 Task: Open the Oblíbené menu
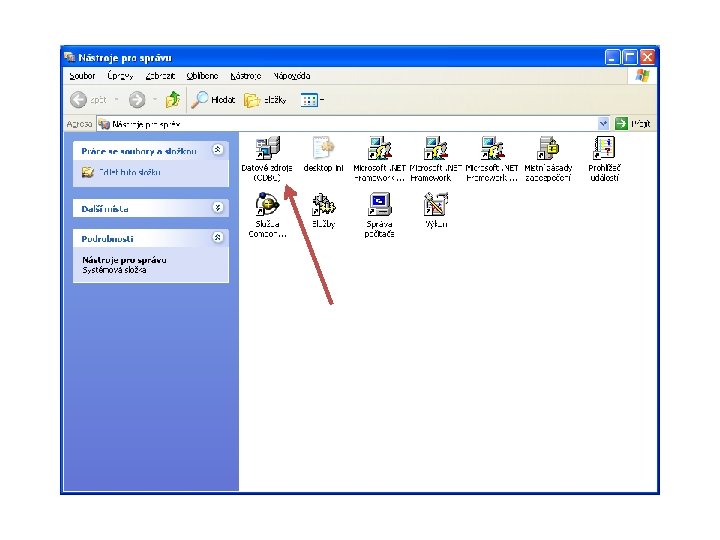click(202, 76)
